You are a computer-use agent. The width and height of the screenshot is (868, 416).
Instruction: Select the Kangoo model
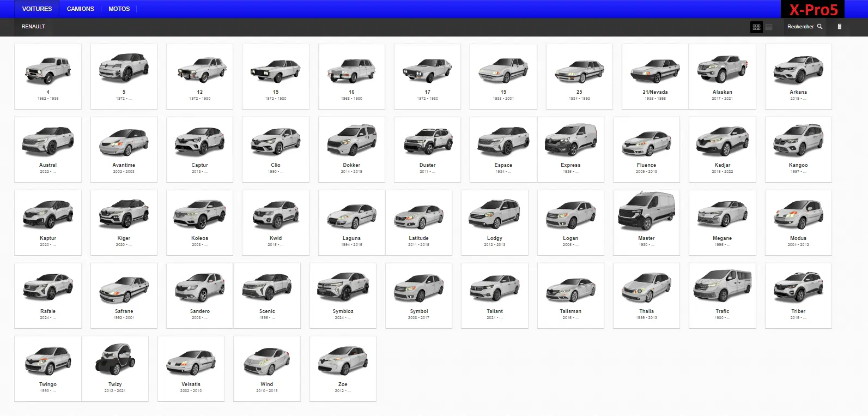point(798,149)
